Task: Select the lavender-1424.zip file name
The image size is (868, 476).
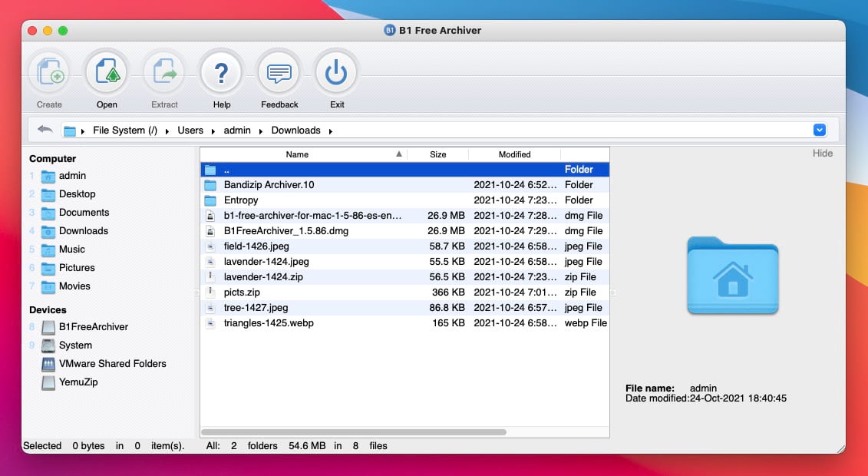Action: coord(263,276)
